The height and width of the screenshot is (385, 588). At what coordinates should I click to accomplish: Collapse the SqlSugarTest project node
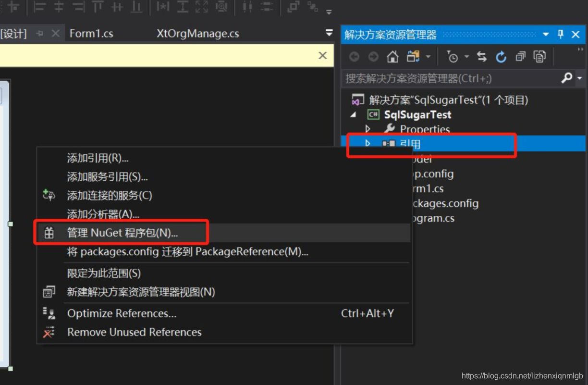pyautogui.click(x=354, y=115)
